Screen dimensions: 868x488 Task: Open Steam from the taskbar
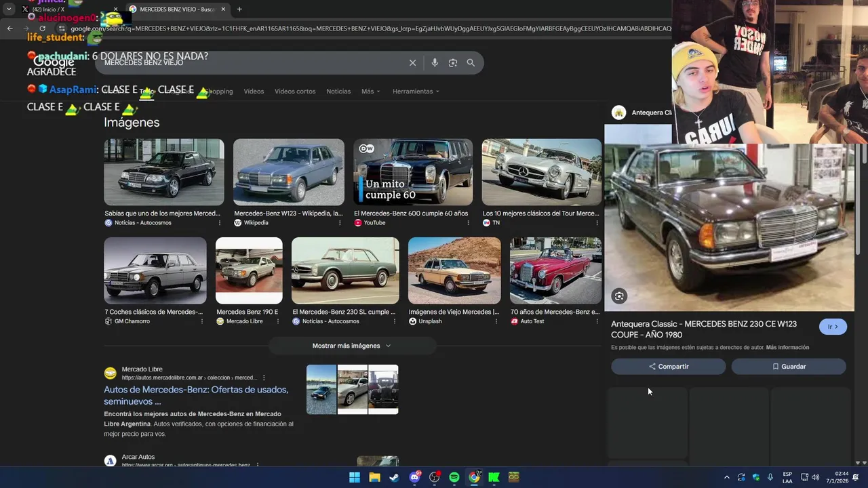394,477
